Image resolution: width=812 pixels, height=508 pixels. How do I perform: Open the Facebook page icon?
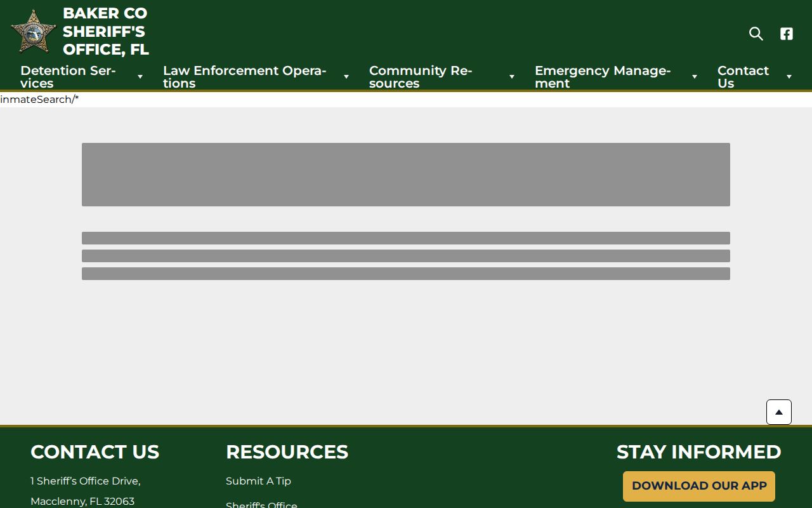point(787,34)
